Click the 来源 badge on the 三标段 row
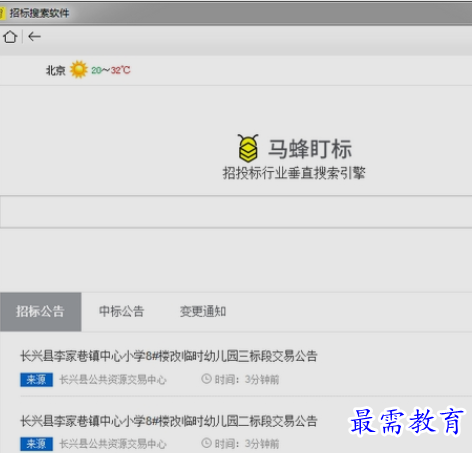 pos(36,379)
